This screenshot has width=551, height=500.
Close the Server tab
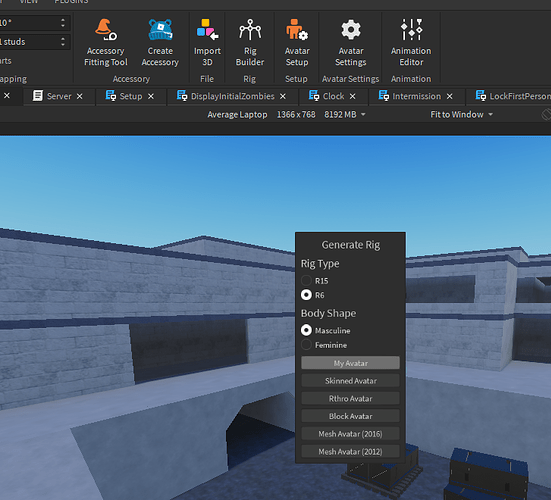pyautogui.click(x=80, y=96)
